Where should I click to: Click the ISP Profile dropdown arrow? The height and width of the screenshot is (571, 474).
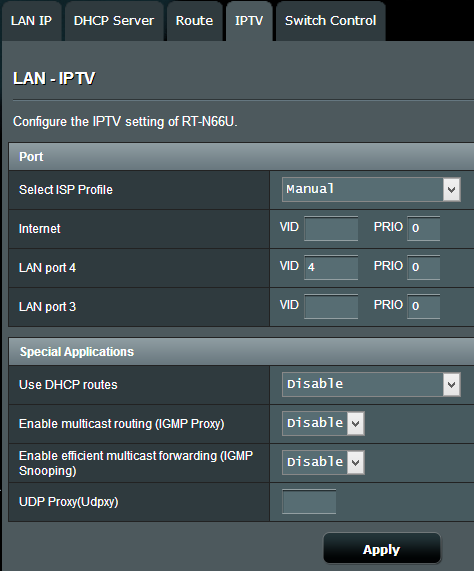point(451,189)
